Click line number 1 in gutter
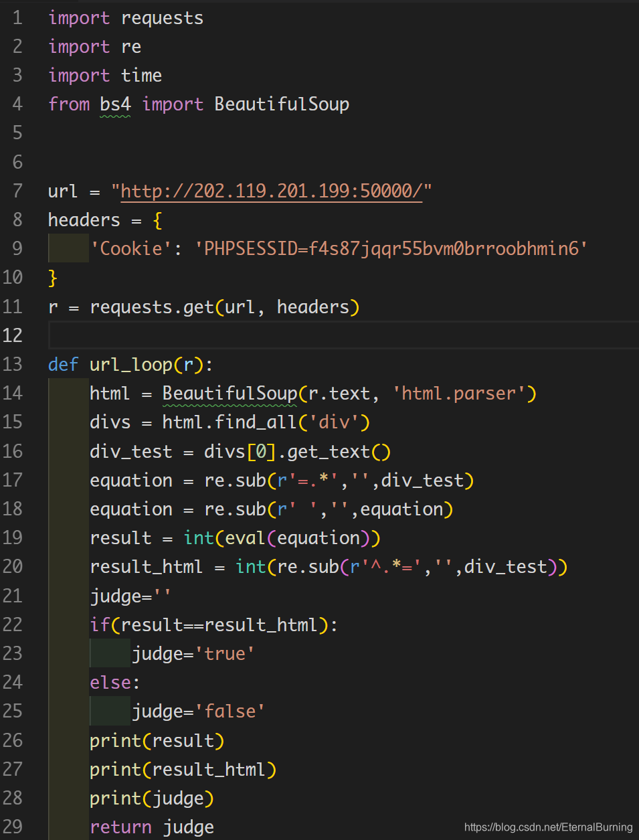 point(17,18)
